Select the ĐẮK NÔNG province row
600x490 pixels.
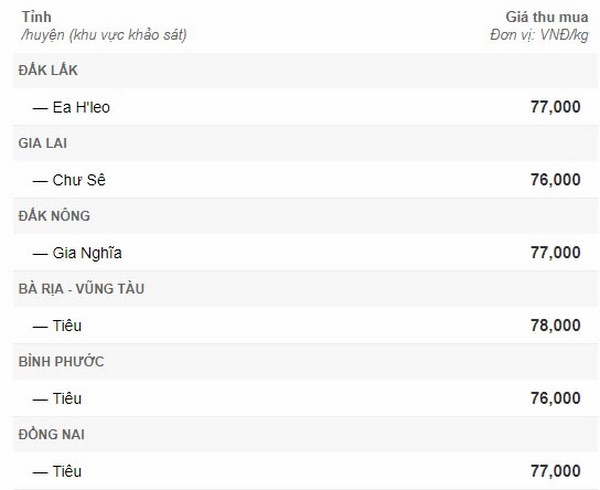point(307,216)
